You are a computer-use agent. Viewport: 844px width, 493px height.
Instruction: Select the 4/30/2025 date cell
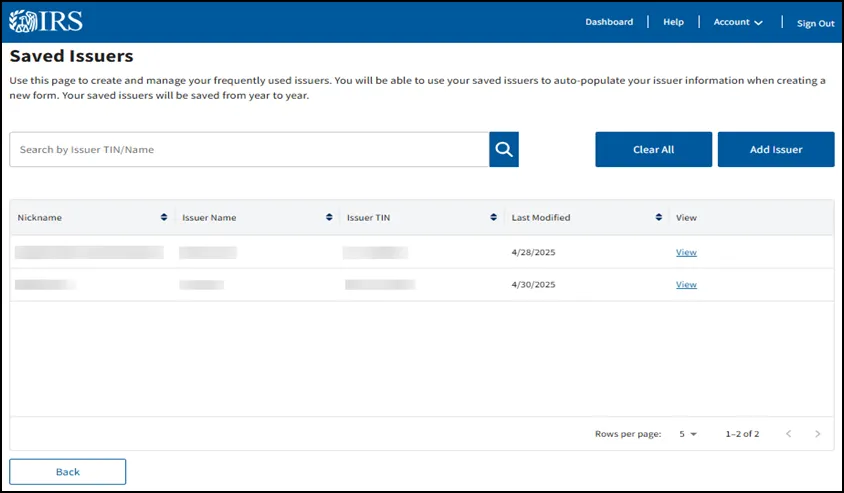point(533,284)
